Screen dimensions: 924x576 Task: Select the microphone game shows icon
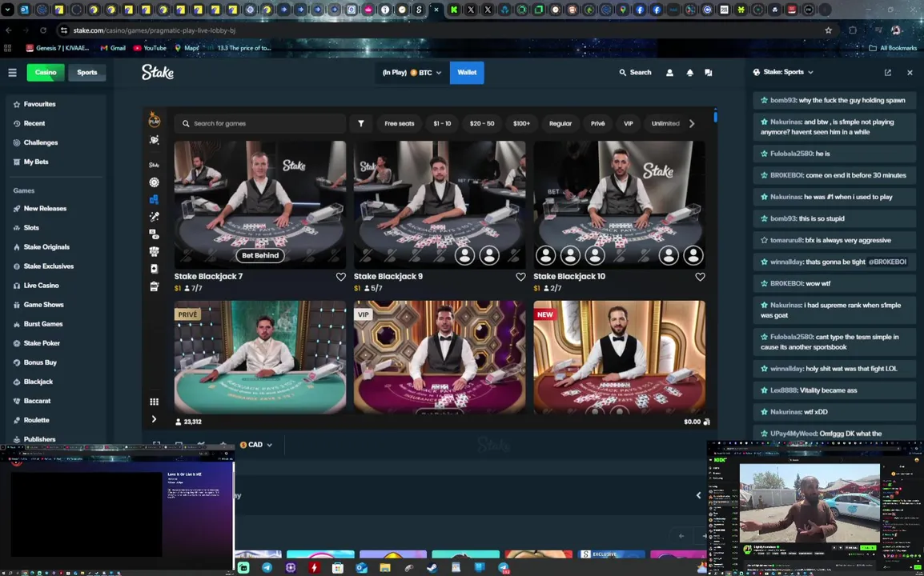[x=155, y=216]
